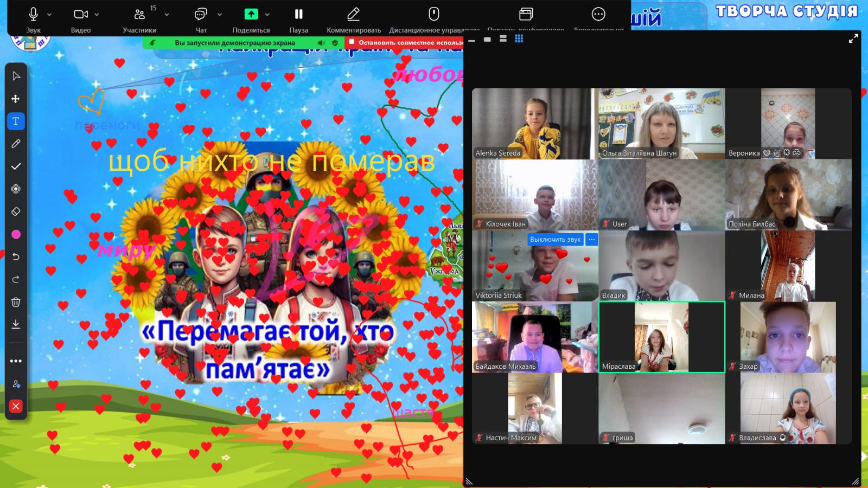
Task: Click the screen sharing notice text on the green bar
Action: coord(235,42)
